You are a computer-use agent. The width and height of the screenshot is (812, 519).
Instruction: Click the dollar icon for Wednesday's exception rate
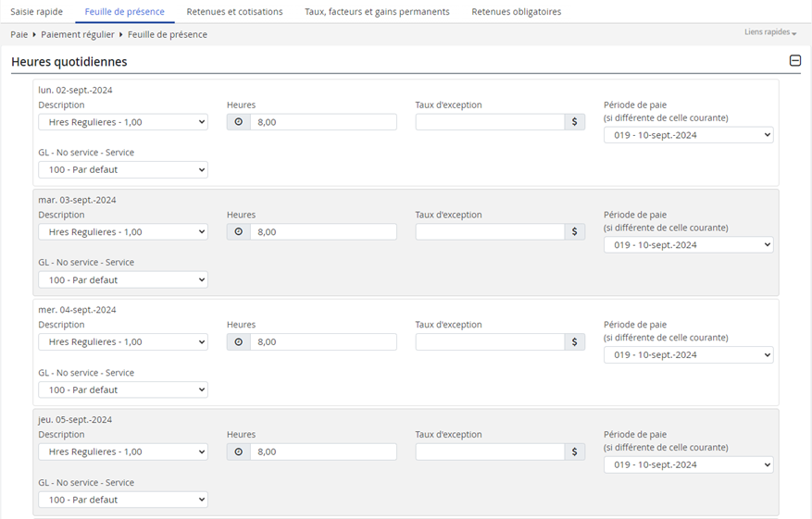[574, 342]
